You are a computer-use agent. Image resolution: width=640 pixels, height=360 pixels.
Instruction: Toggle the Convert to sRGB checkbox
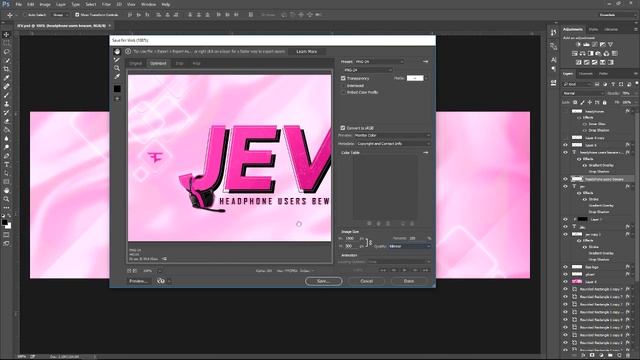343,128
